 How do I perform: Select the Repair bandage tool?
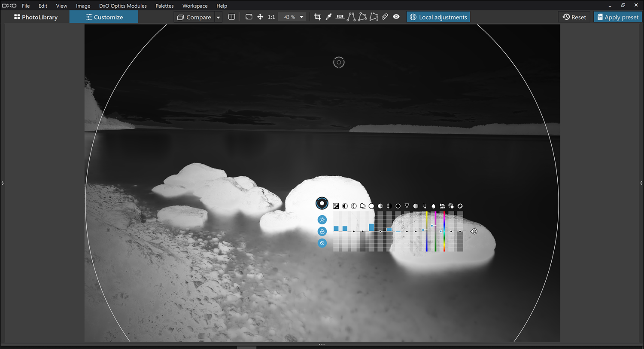(x=385, y=17)
